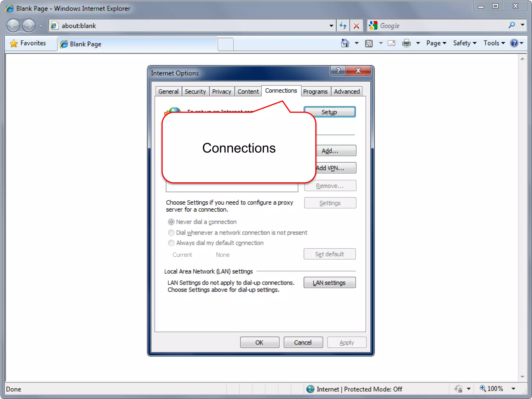Click Apply in Internet Options
This screenshot has height=399, width=532.
tap(347, 342)
